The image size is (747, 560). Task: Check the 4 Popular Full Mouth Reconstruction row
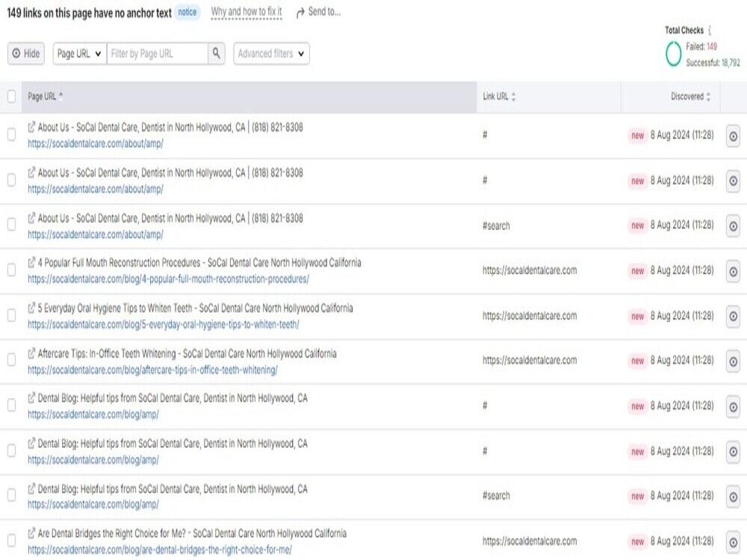[11, 270]
